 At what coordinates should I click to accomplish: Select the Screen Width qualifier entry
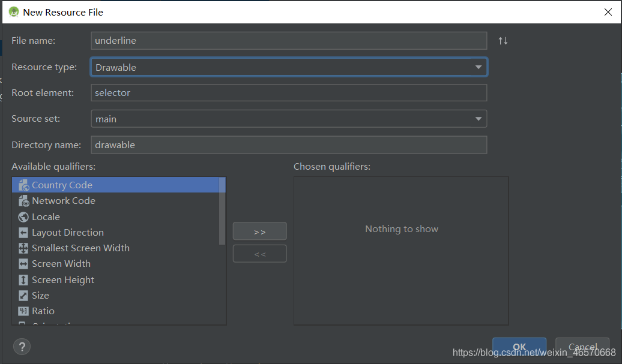click(x=61, y=263)
